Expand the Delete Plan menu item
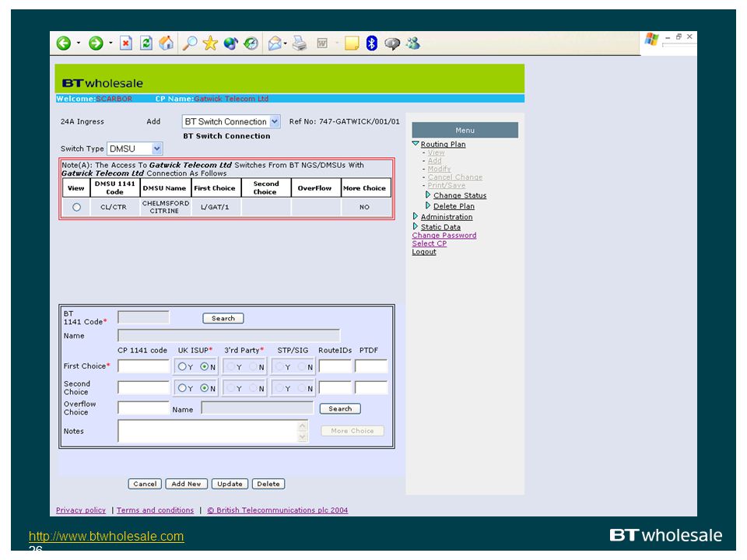 tap(428, 205)
